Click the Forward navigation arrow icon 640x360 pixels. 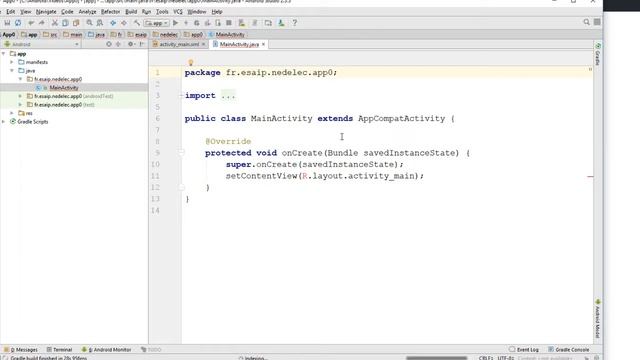pos(124,23)
